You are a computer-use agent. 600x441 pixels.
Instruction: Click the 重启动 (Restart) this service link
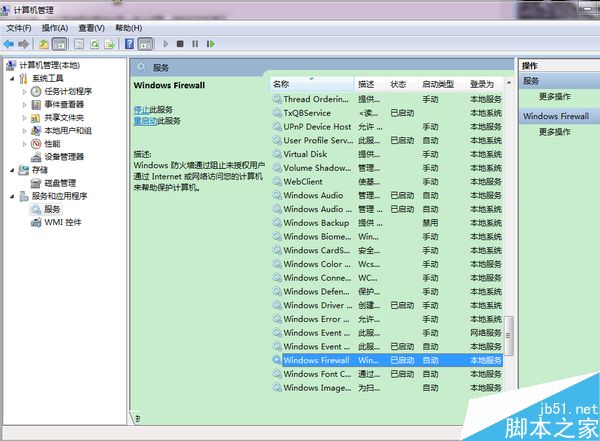point(145,121)
